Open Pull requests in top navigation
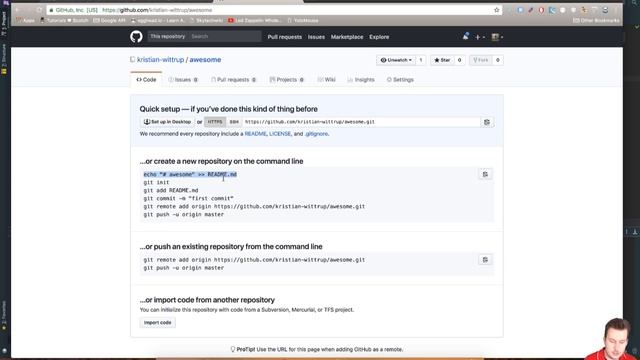The width and height of the screenshot is (640, 360). [x=284, y=37]
